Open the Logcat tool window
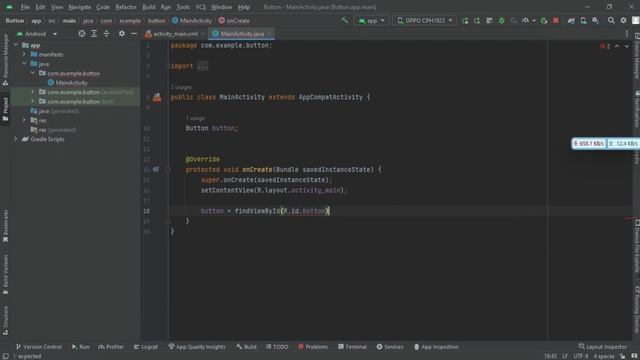The height and width of the screenshot is (360, 640). [146, 347]
